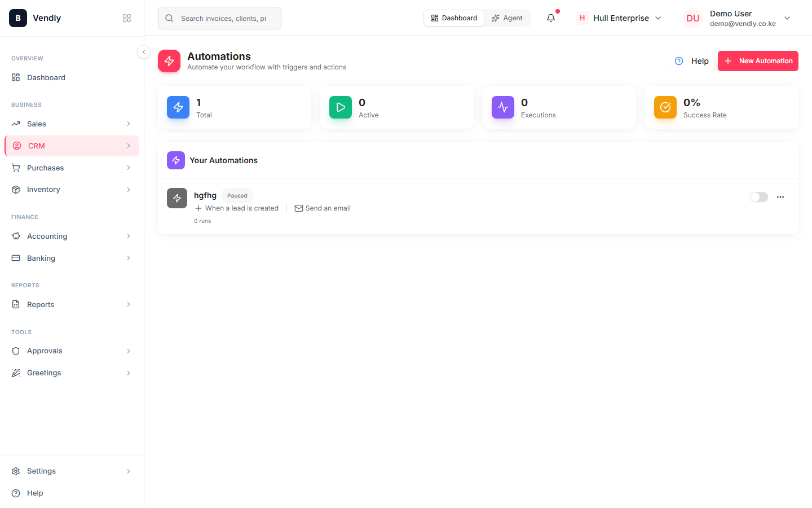Expand the Banking menu chevron
Screen dimensions: 812x508
(x=129, y=258)
